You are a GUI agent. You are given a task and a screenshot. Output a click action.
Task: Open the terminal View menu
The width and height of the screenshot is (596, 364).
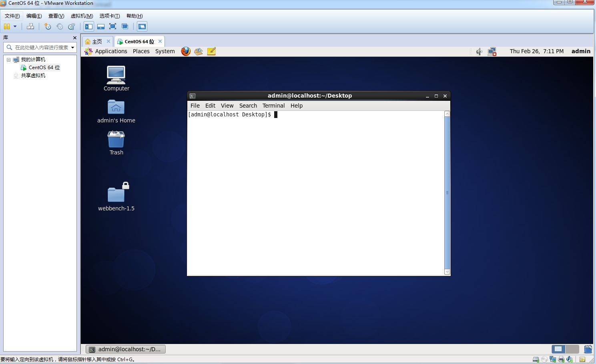coord(227,106)
